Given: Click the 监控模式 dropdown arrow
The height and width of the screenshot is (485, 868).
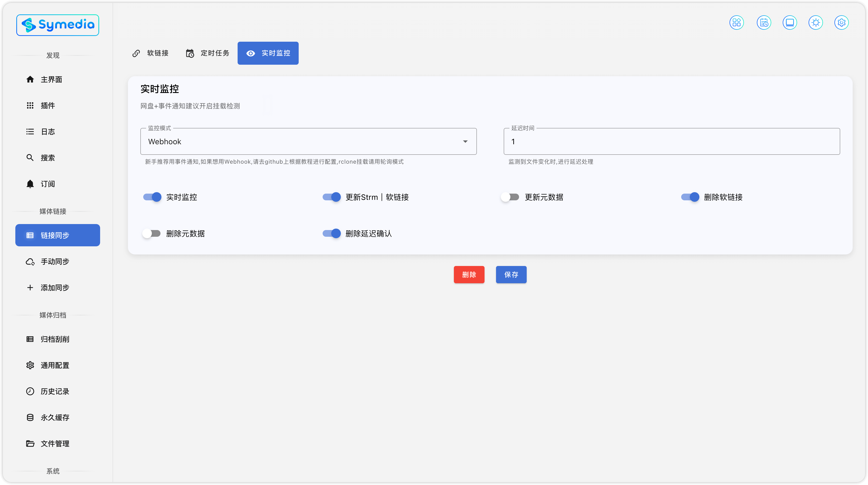Looking at the screenshot, I should pos(465,142).
